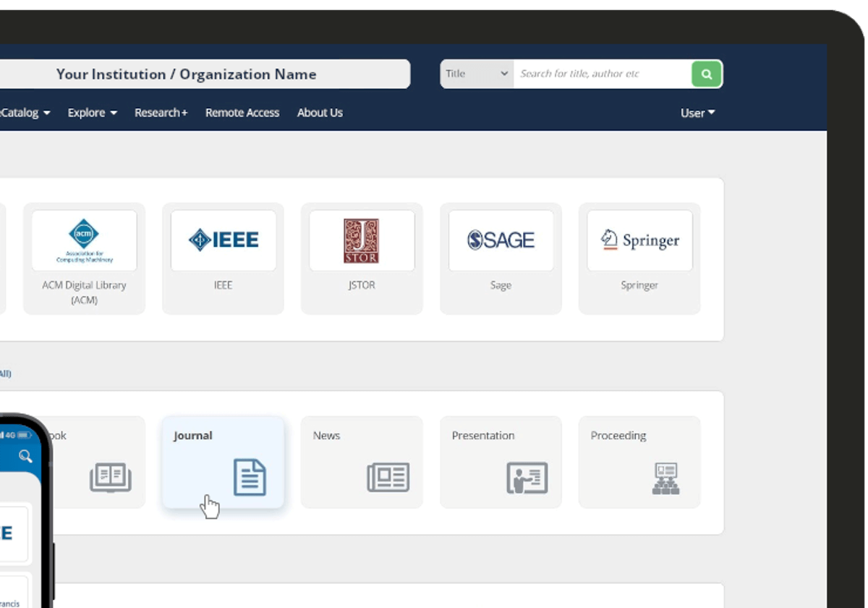Viewport: 868px width, 608px height.
Task: Click the Presentation board icon
Action: (x=527, y=478)
